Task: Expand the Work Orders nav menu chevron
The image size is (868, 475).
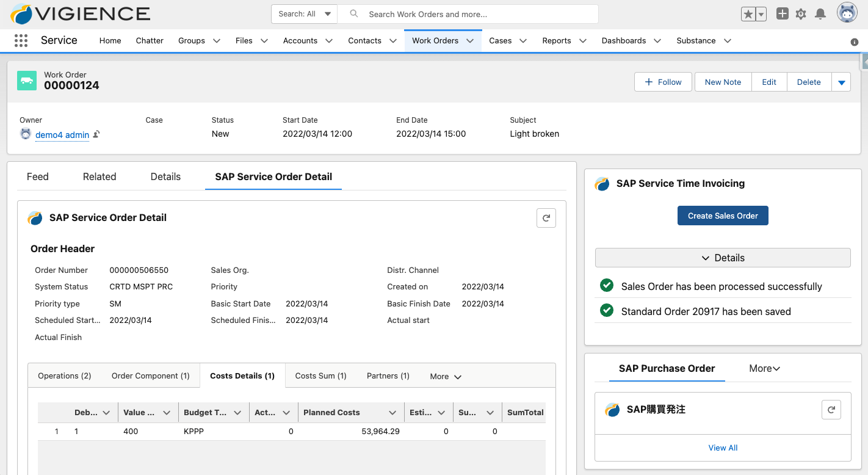Action: click(x=470, y=41)
